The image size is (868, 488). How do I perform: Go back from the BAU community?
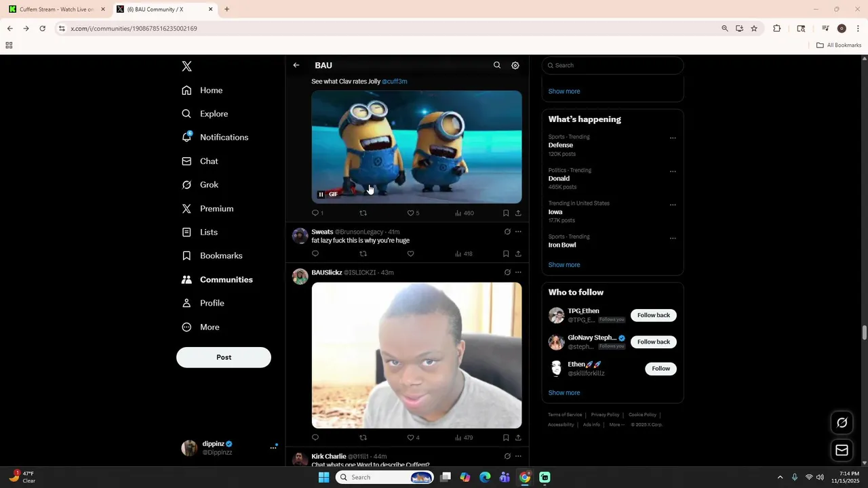(x=296, y=65)
